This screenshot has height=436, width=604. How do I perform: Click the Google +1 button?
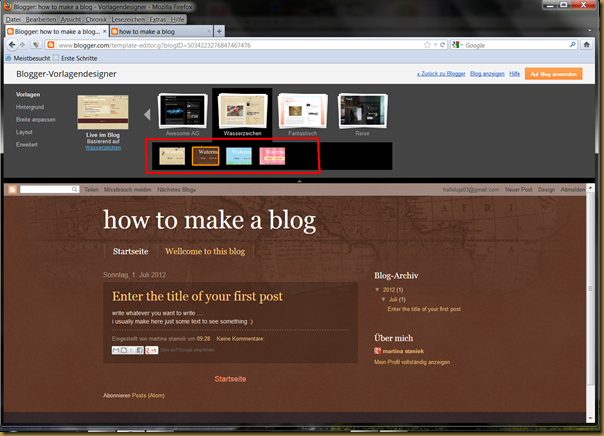click(151, 350)
